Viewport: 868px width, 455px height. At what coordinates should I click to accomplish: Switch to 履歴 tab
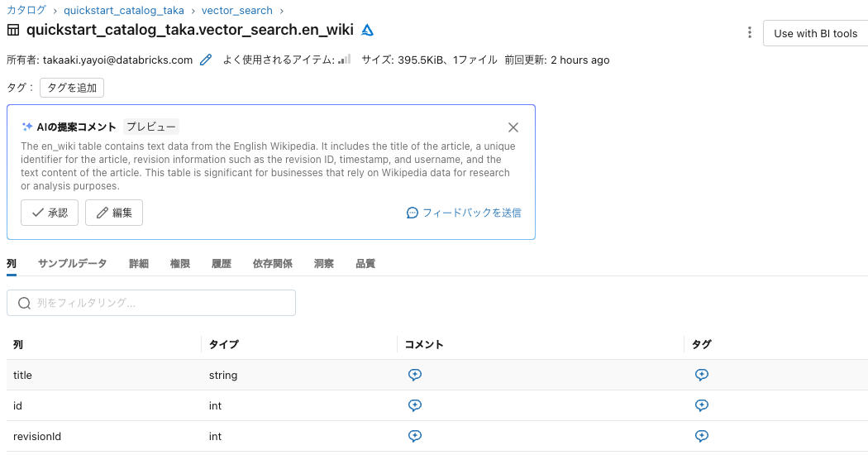(222, 264)
